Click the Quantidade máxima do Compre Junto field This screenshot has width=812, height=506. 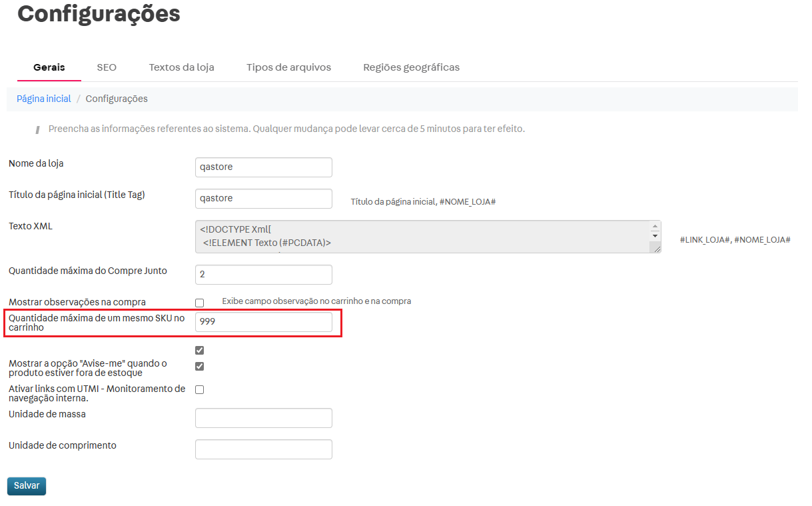[x=263, y=274]
